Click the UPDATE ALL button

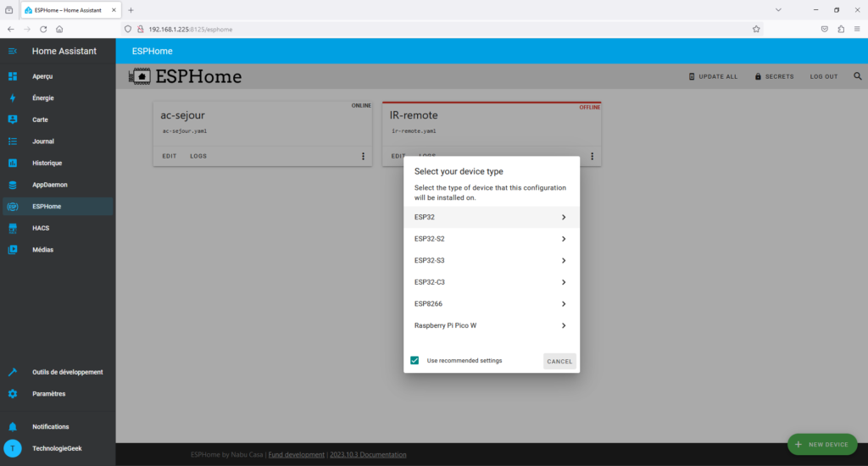pyautogui.click(x=713, y=76)
